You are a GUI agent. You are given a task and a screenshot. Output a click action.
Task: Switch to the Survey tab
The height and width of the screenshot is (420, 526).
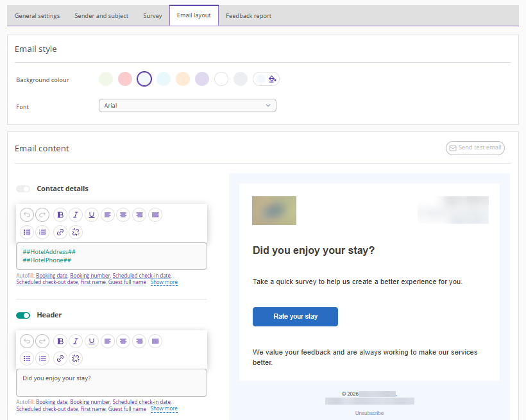click(153, 16)
